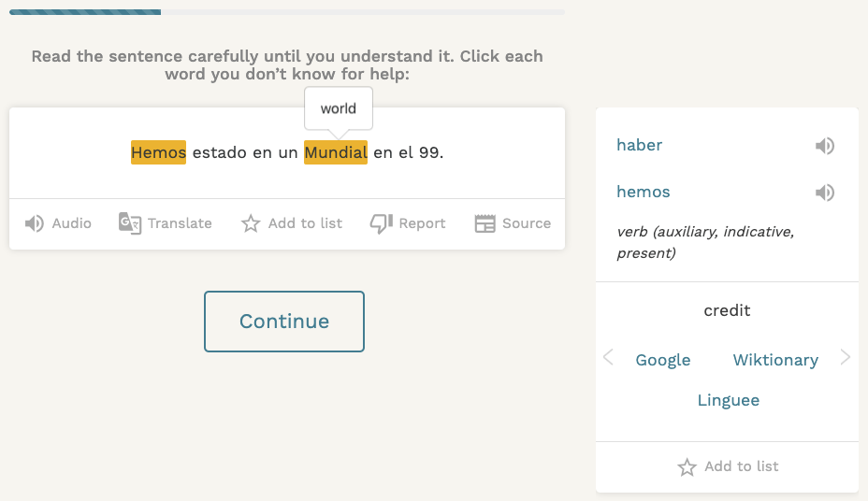Click the Translate icon
868x501 pixels.
click(x=130, y=223)
